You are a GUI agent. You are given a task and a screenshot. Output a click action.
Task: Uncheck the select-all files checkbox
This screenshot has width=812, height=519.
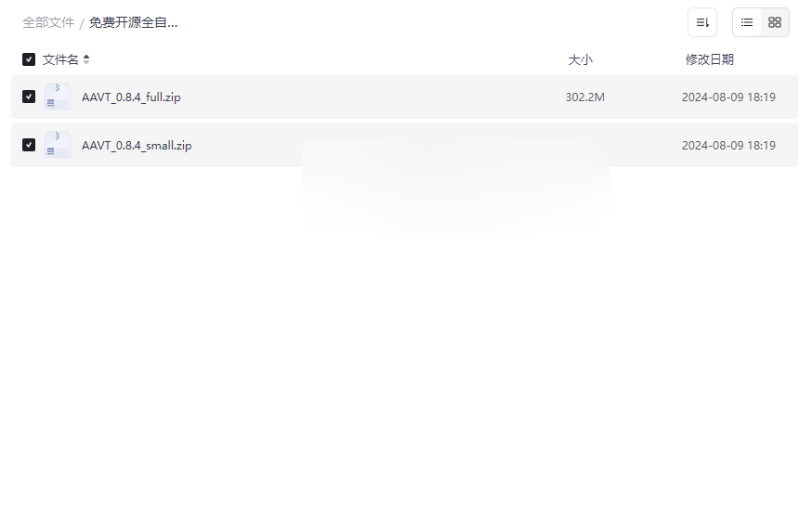pyautogui.click(x=29, y=59)
